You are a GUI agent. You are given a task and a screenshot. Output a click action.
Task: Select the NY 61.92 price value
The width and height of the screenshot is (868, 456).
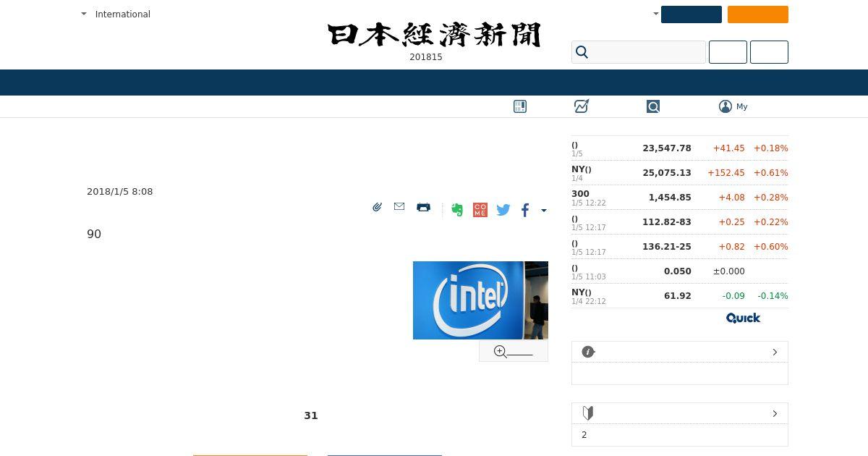pos(678,296)
